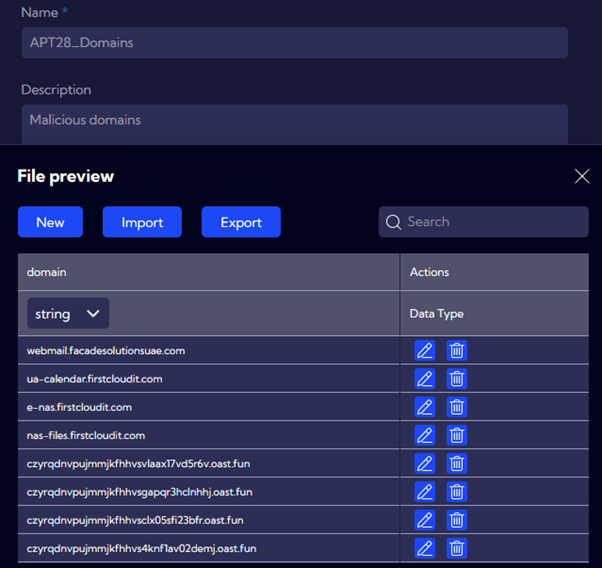Edit the ua-calendar.firstcloudit.com row
The image size is (602, 568).
[424, 379]
